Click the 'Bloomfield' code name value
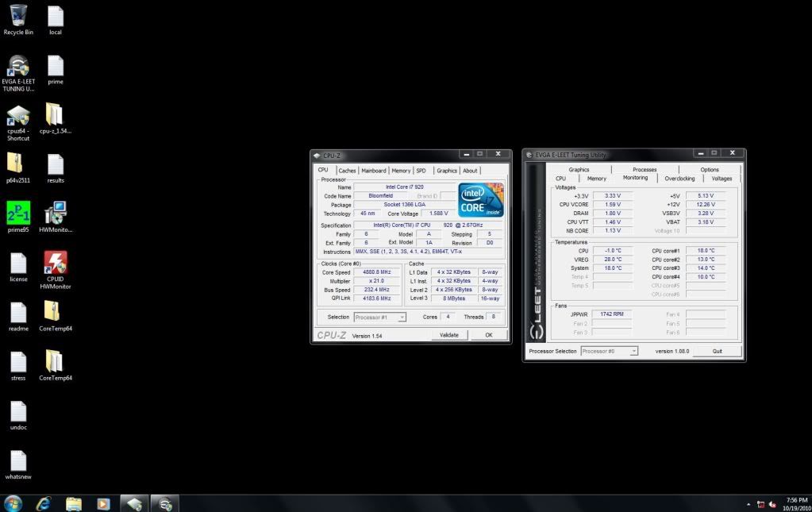 click(381, 196)
